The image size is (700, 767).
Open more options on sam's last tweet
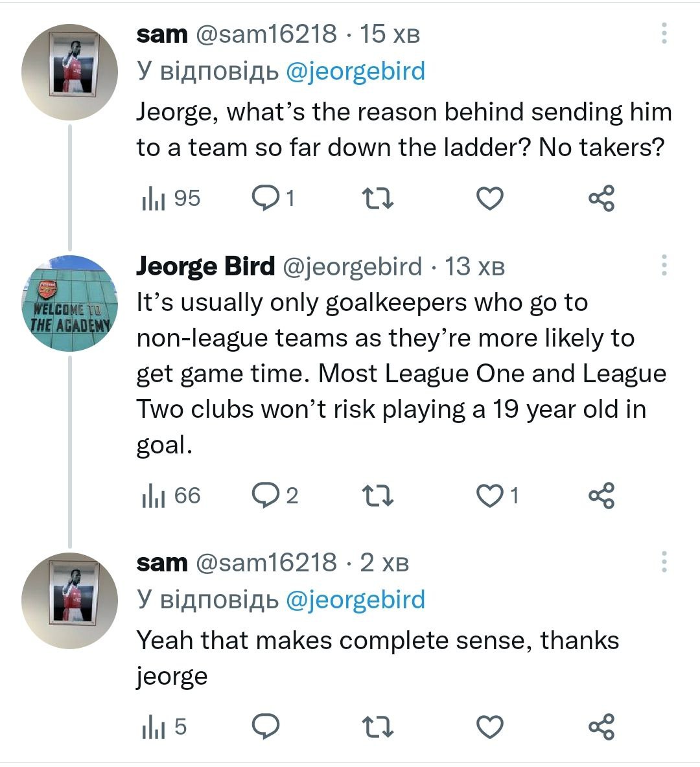coord(664,562)
